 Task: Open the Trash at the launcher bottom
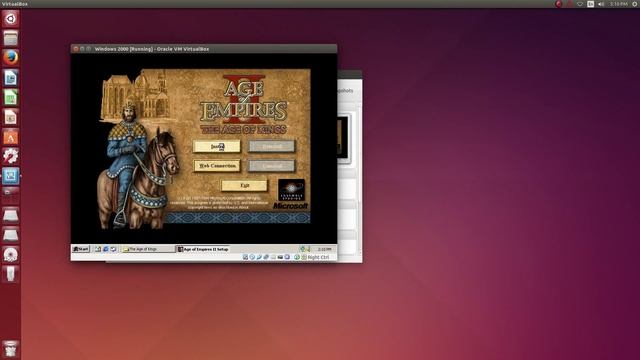tap(11, 349)
